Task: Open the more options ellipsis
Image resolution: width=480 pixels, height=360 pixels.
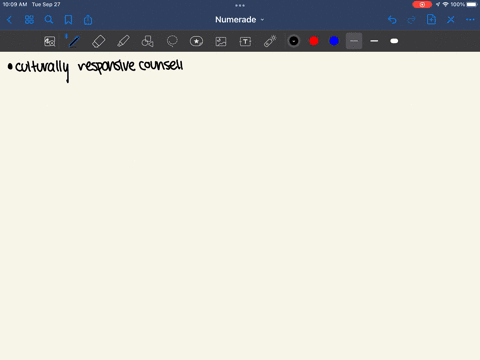Action: (470, 20)
